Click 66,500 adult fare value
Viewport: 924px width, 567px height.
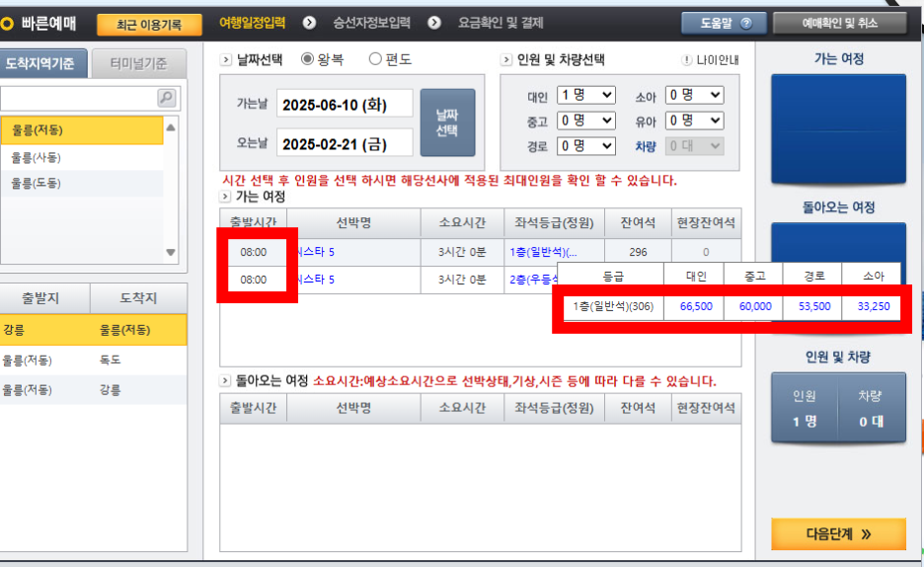click(696, 306)
